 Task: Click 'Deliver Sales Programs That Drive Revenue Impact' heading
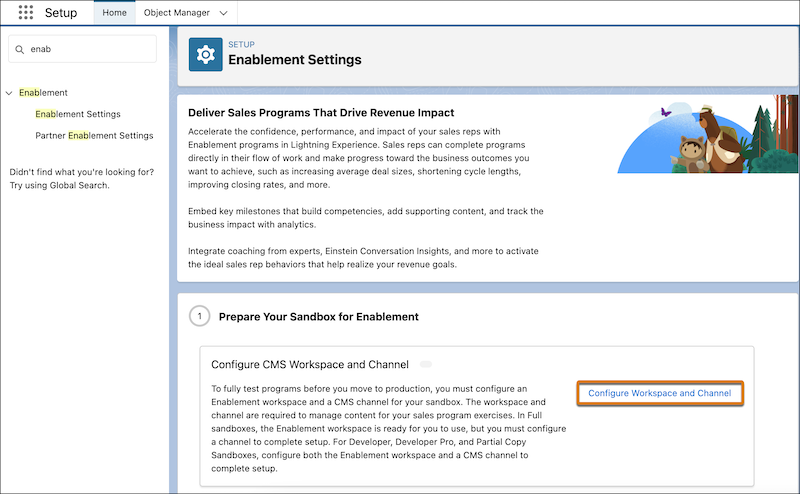coord(321,112)
